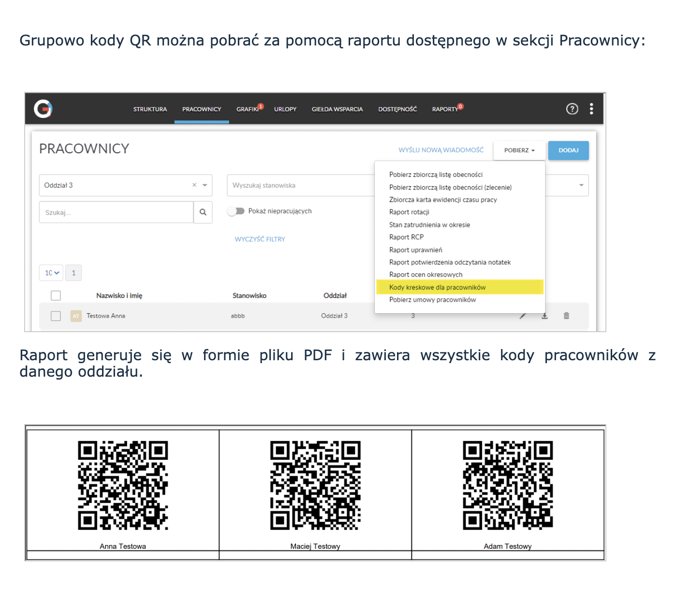Sort by Nazwisko i imię column header

(x=119, y=295)
